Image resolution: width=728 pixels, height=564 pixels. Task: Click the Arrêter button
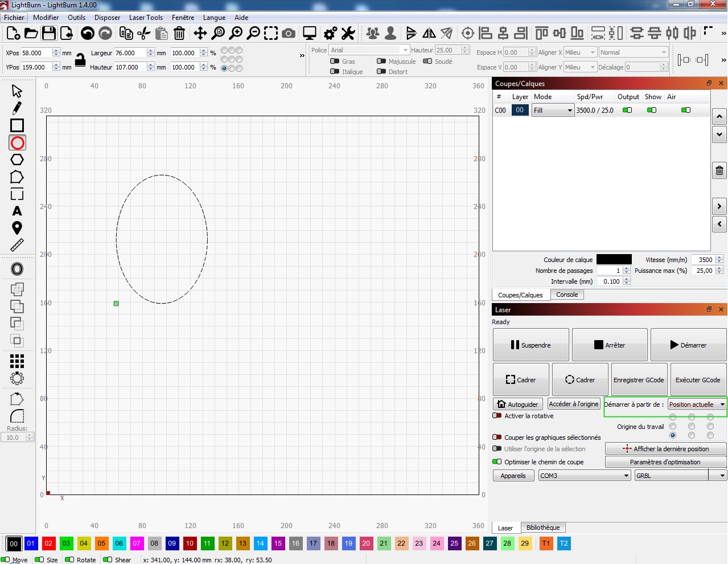tap(610, 345)
